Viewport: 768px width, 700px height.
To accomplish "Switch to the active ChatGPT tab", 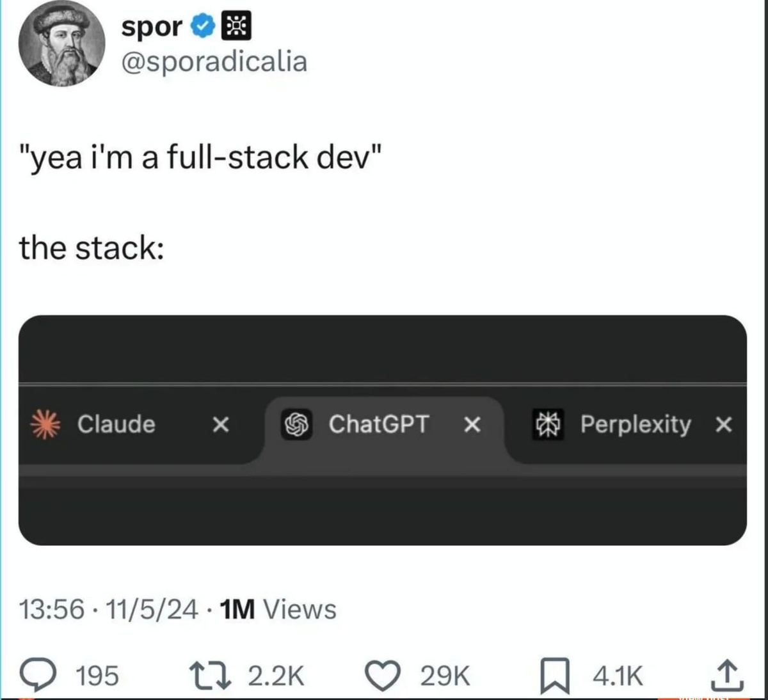I will point(379,424).
